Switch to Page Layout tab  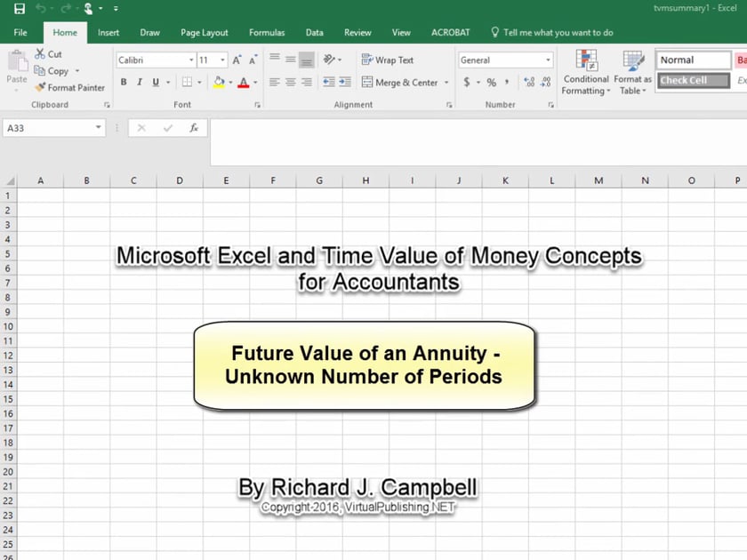click(204, 32)
